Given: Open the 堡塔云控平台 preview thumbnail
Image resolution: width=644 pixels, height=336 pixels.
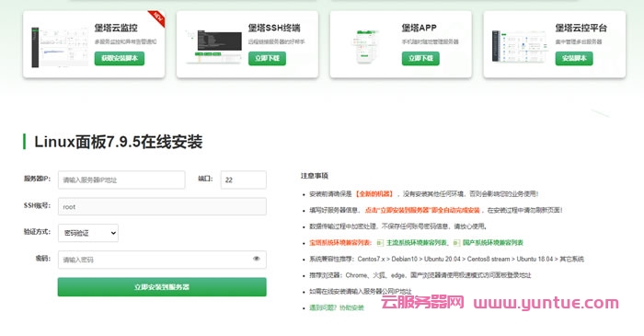Looking at the screenshot, I should click(x=520, y=46).
